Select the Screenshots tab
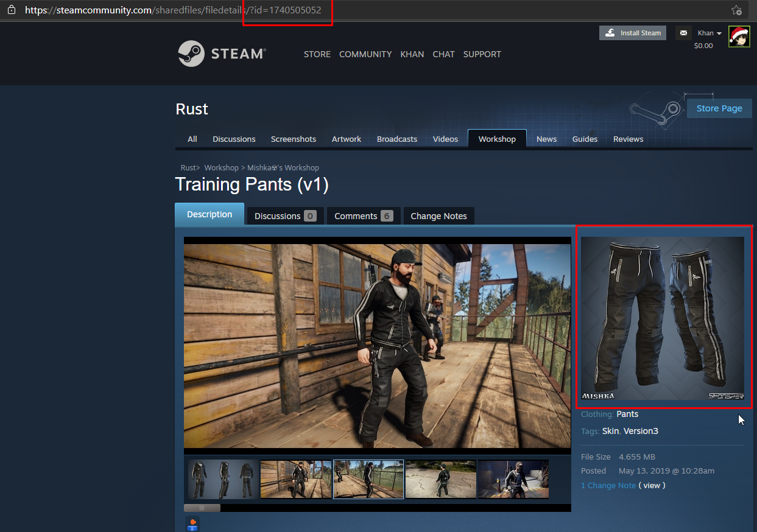The height and width of the screenshot is (532, 757). (294, 139)
